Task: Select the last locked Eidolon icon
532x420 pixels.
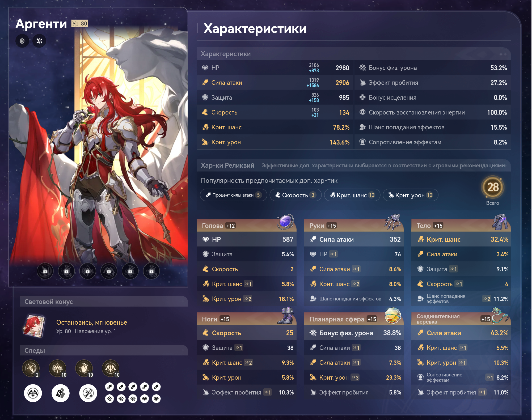Action: click(x=151, y=271)
